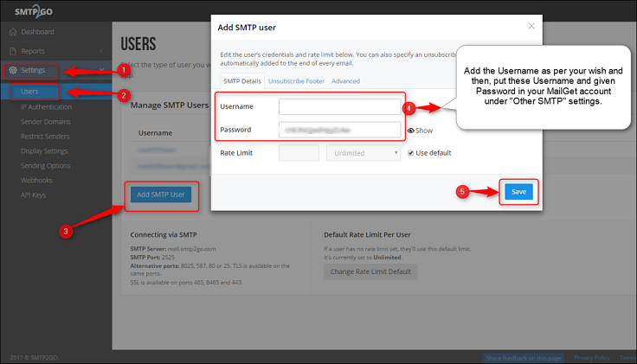Toggle the Use default checkbox
The height and width of the screenshot is (364, 637).
pos(411,153)
